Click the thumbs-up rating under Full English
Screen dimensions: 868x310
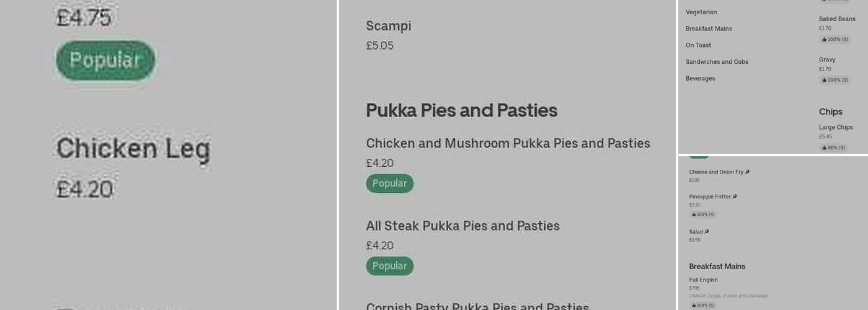pos(703,305)
